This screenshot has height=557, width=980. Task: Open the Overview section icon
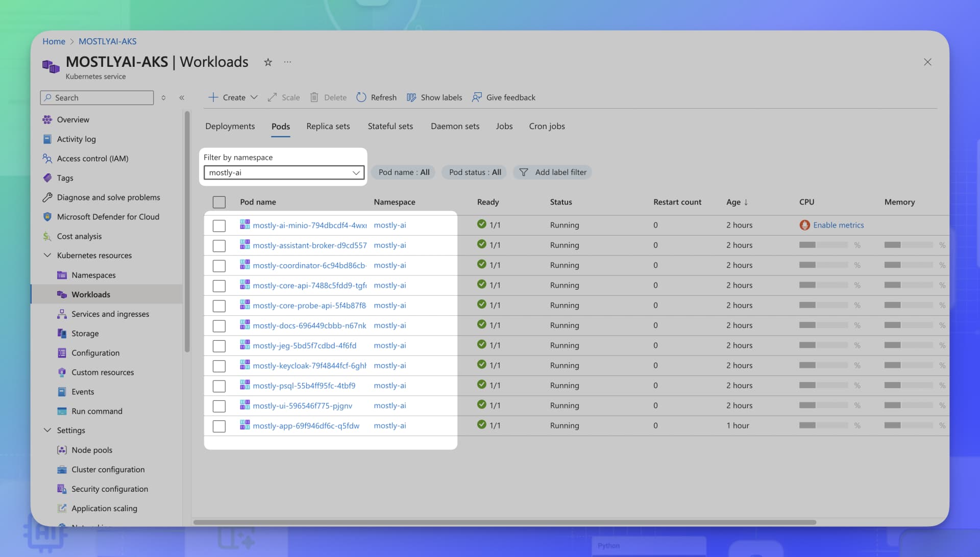(47, 119)
